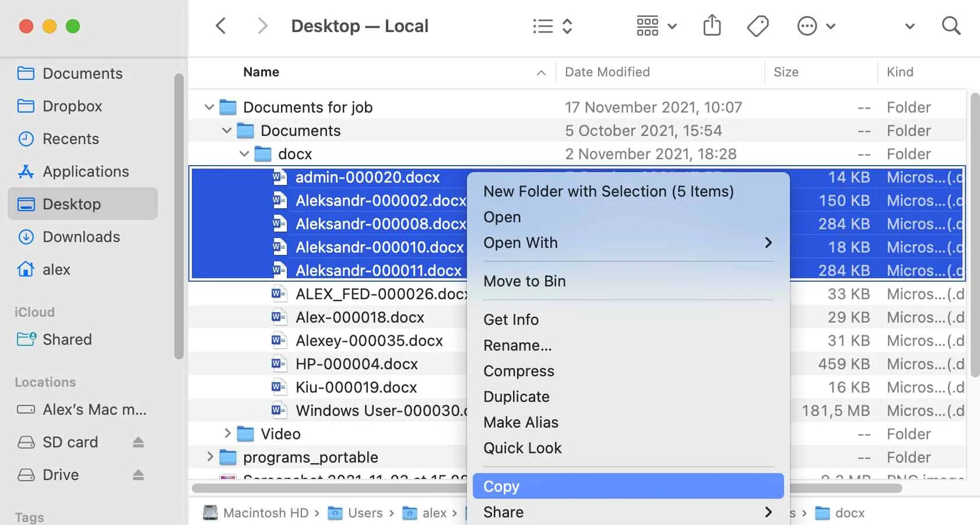Expand the Video folder
The width and height of the screenshot is (980, 525).
click(x=227, y=434)
